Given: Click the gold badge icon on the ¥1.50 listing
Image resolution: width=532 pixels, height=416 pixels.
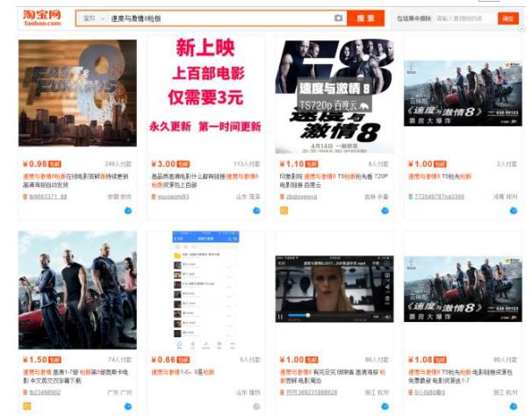Looking at the screenshot, I should (27, 406).
